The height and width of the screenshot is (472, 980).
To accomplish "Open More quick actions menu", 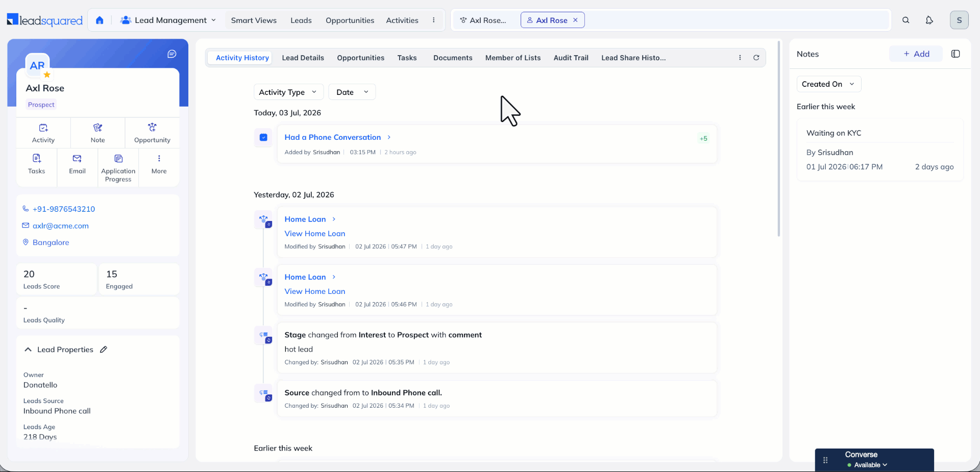I will (x=159, y=164).
